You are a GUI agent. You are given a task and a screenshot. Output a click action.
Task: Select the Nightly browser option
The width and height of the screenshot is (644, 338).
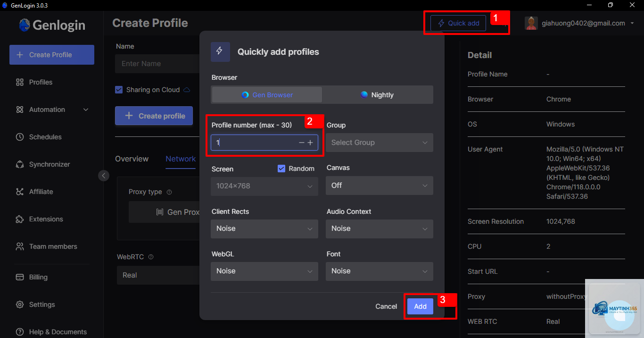pos(377,95)
